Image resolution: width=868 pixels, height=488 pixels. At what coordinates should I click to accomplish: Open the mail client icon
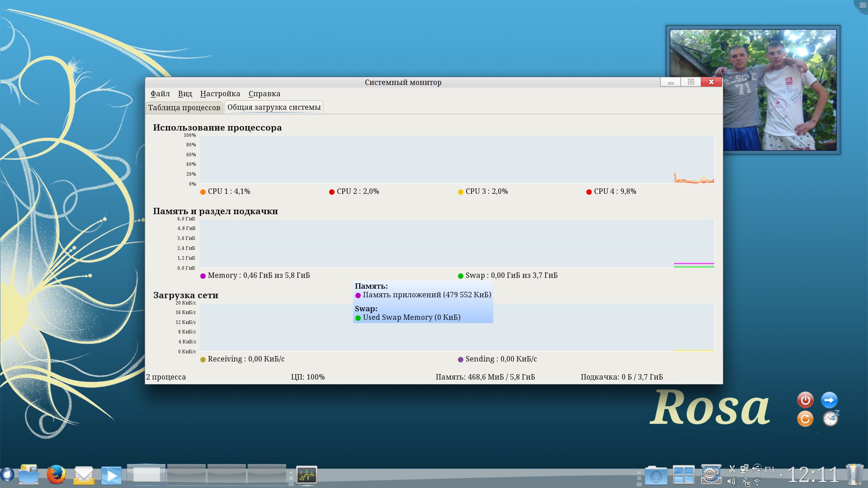(x=84, y=475)
